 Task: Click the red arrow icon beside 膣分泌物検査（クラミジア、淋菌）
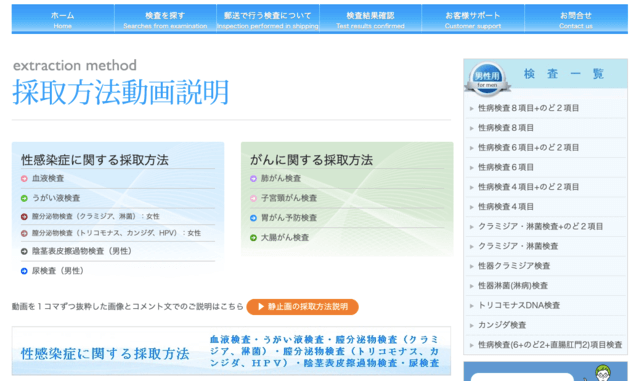tap(24, 217)
